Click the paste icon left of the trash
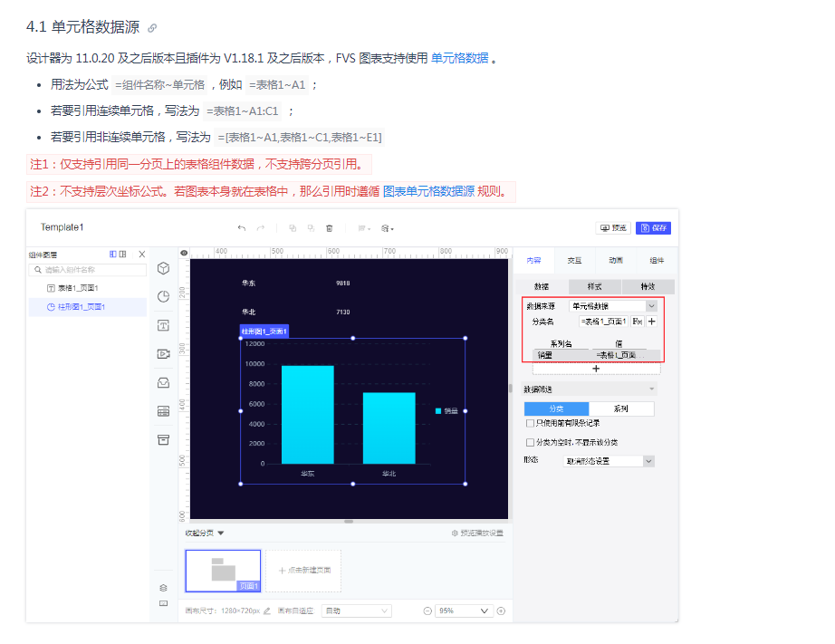Viewport: 835px width, 644px height. [311, 228]
